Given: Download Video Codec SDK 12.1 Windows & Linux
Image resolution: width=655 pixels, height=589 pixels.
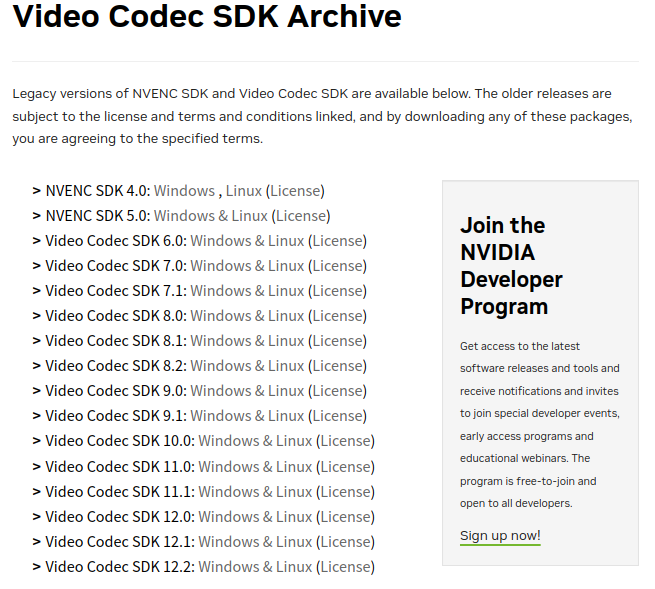Looking at the screenshot, I should click(x=255, y=543).
